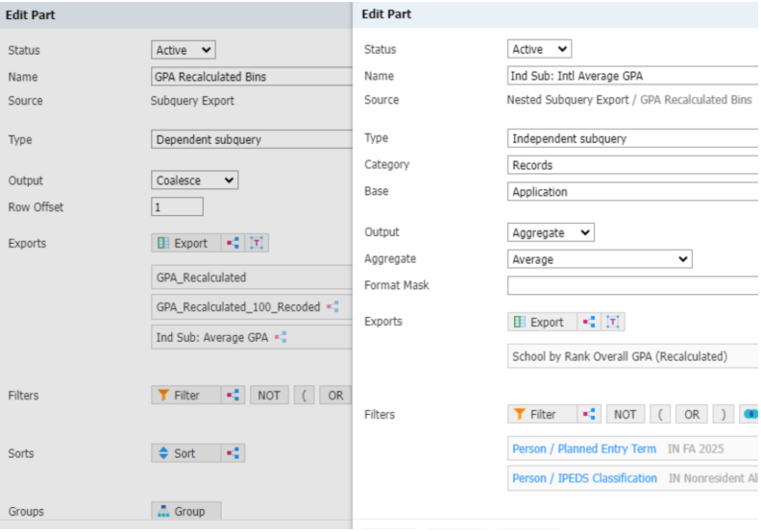Add literal export in GPA Recalculated Bins part
The width and height of the screenshot is (761, 532).
tap(257, 244)
